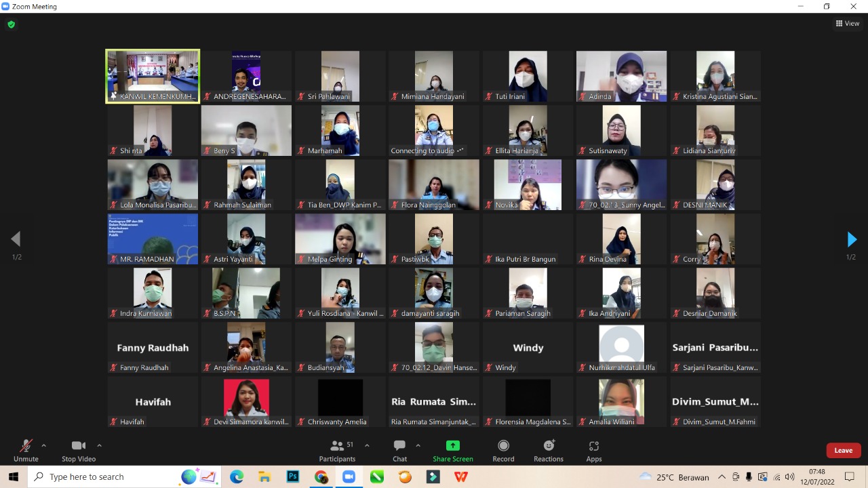Viewport: 868px width, 488px height.
Task: Expand the arrow next to Participants
Action: 367,445
